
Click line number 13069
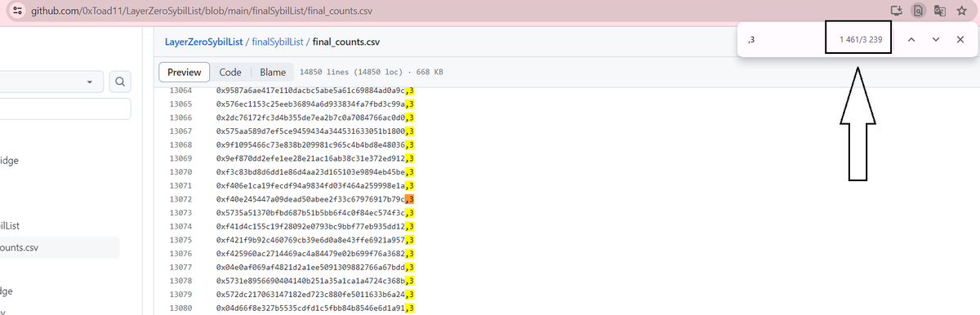point(180,157)
